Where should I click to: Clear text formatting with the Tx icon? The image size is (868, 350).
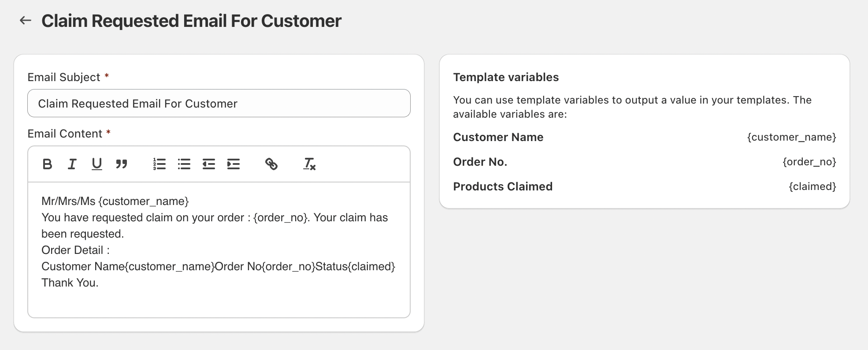pos(309,164)
